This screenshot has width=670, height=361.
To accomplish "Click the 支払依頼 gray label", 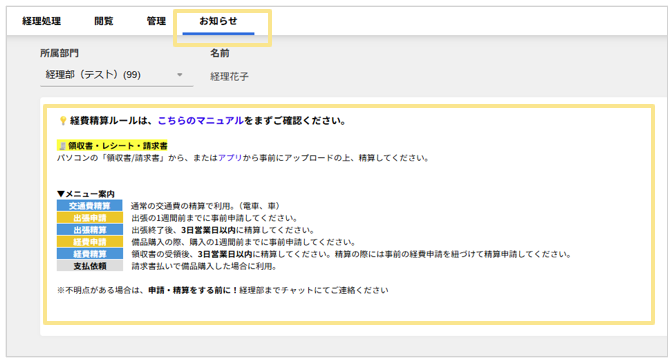I will [x=90, y=266].
